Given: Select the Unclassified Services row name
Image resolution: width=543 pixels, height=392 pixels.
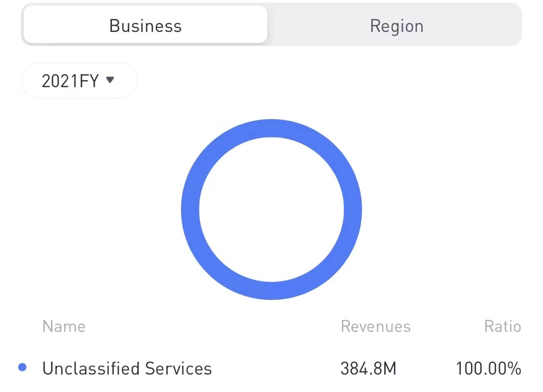Looking at the screenshot, I should pyautogui.click(x=127, y=368).
